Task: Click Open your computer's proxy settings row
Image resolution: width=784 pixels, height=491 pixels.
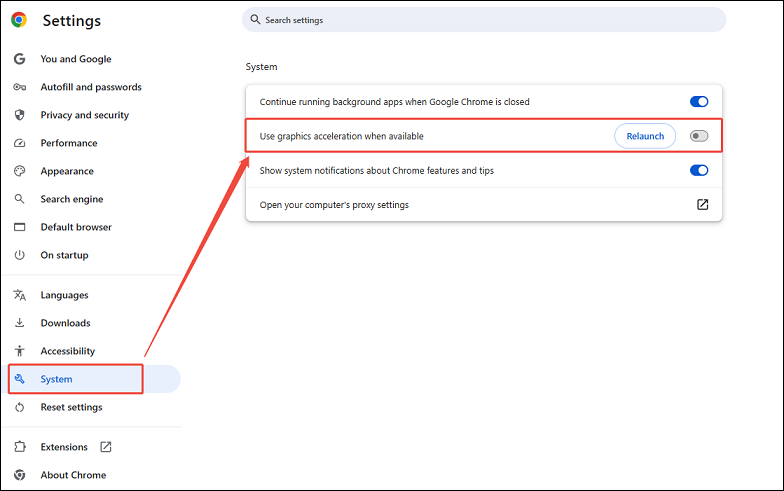Action: (x=484, y=204)
